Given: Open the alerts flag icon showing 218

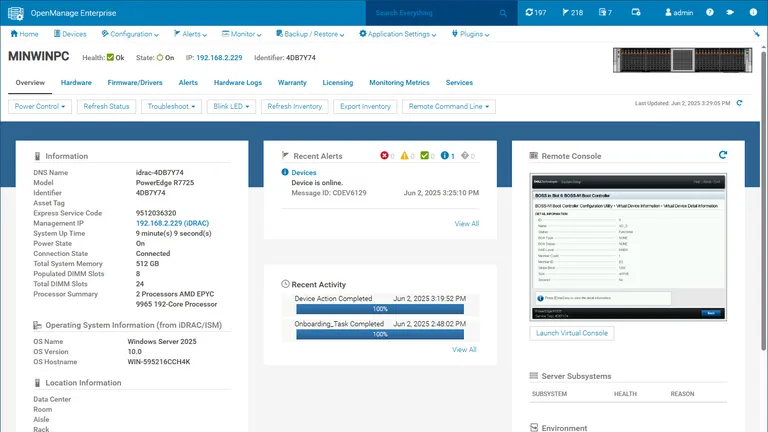Looking at the screenshot, I should [x=571, y=13].
